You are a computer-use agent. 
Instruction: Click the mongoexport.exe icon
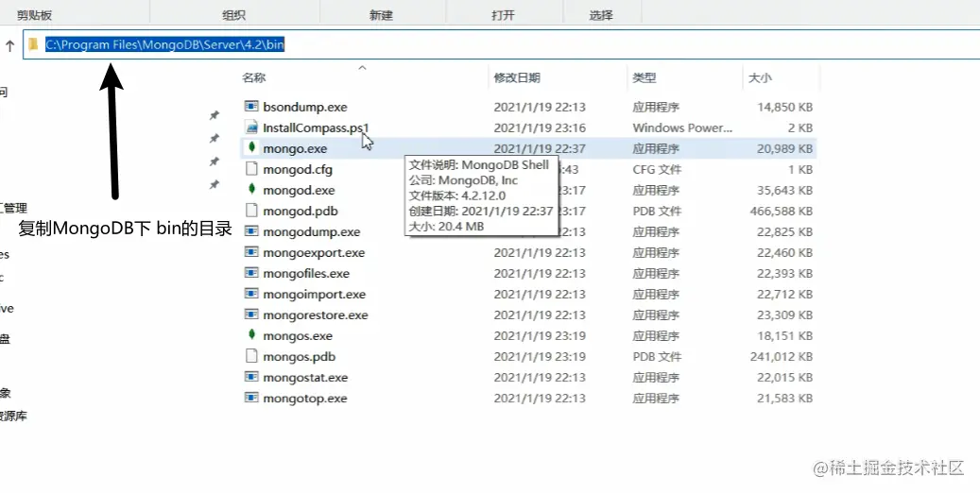(251, 252)
